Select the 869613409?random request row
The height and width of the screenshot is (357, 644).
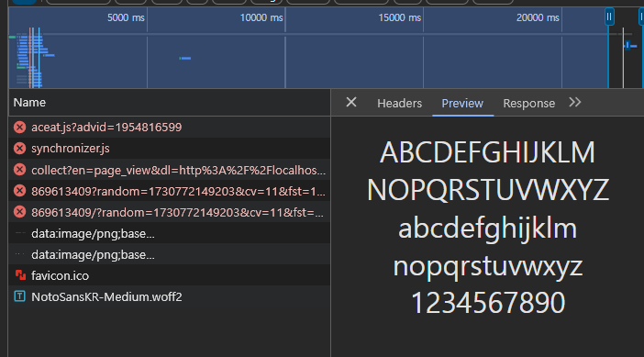click(169, 191)
